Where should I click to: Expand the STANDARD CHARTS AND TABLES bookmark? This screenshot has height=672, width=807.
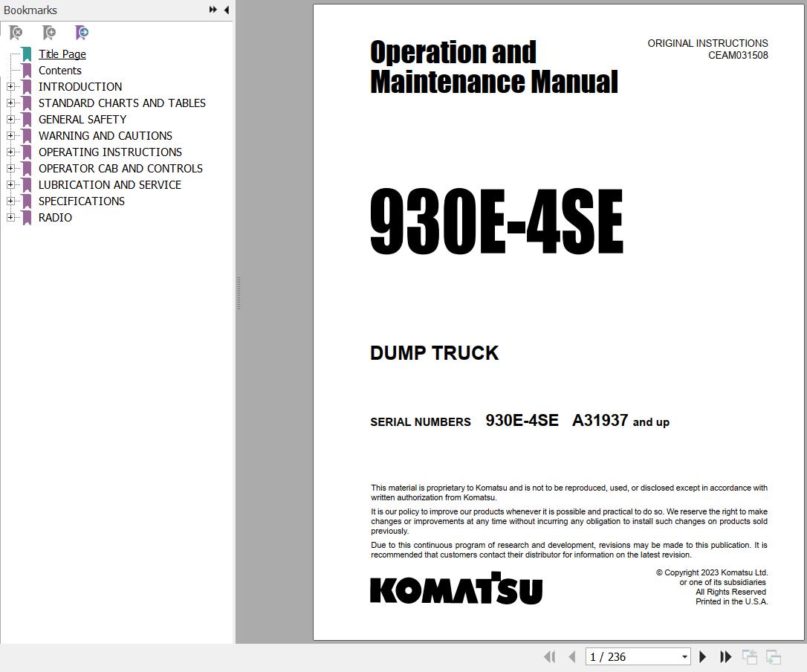point(10,103)
